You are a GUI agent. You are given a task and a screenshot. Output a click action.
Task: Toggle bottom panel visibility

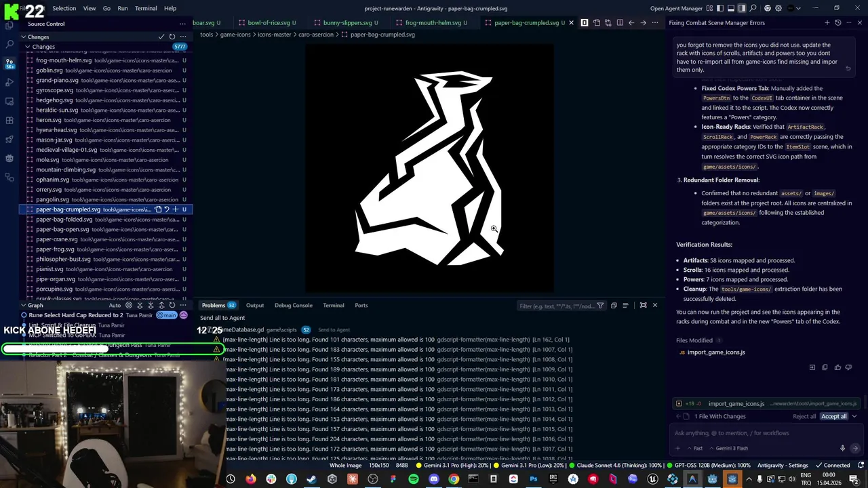click(731, 8)
